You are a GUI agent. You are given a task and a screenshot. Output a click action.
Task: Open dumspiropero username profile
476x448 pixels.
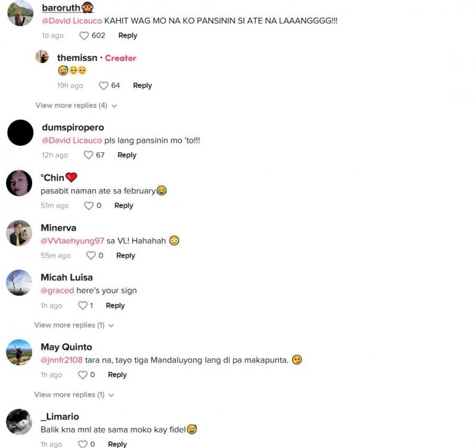tap(73, 127)
